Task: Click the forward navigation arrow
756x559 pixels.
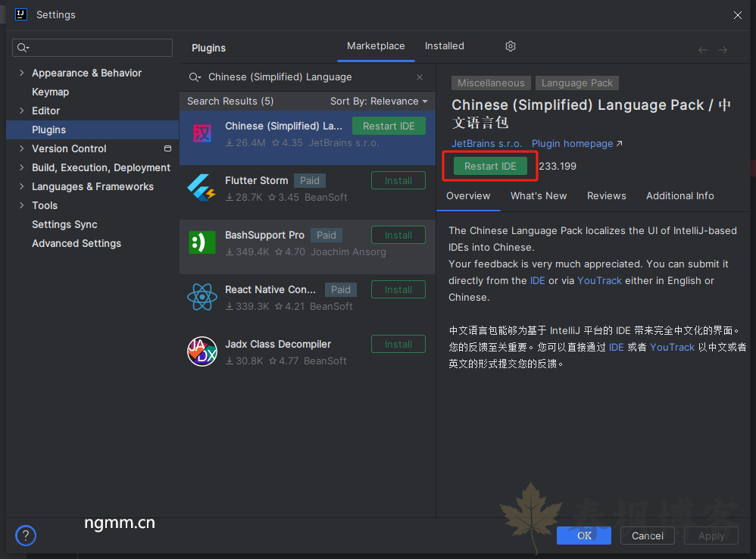Action: (x=722, y=50)
